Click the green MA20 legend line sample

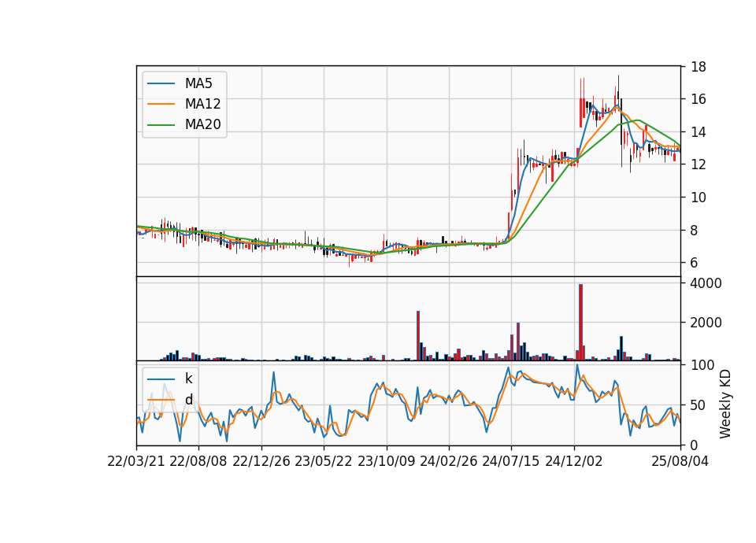[161, 124]
